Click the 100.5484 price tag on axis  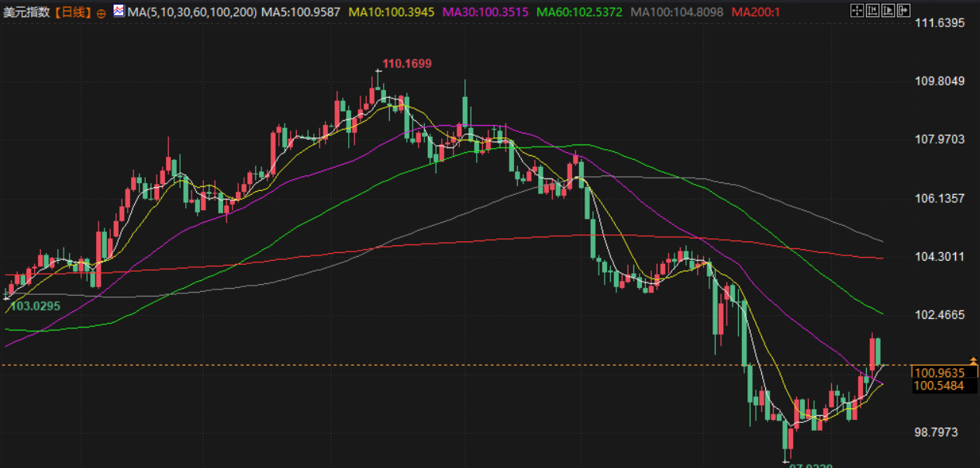click(x=939, y=386)
